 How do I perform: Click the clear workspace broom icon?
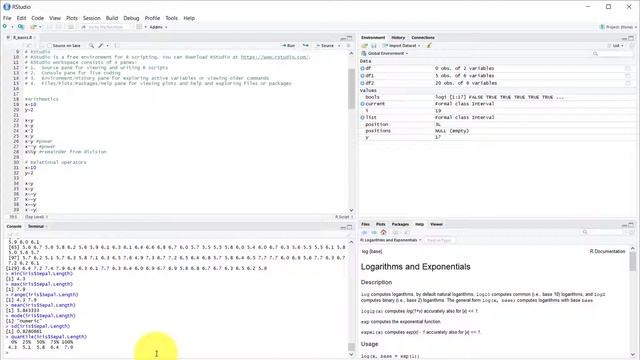429,46
